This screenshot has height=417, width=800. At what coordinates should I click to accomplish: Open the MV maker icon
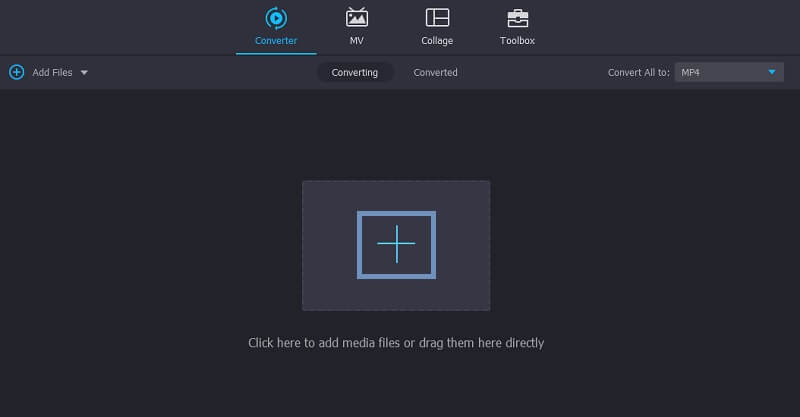pos(356,18)
